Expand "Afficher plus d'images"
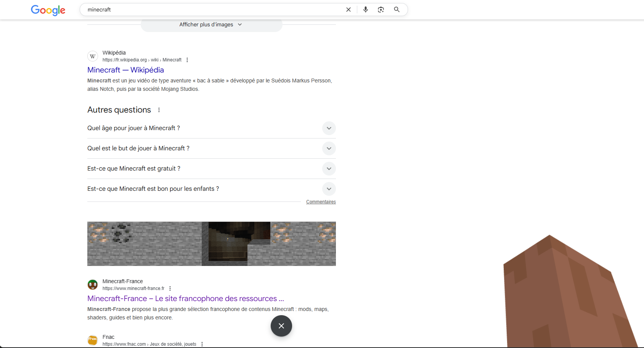This screenshot has height=348, width=644. coord(211,24)
